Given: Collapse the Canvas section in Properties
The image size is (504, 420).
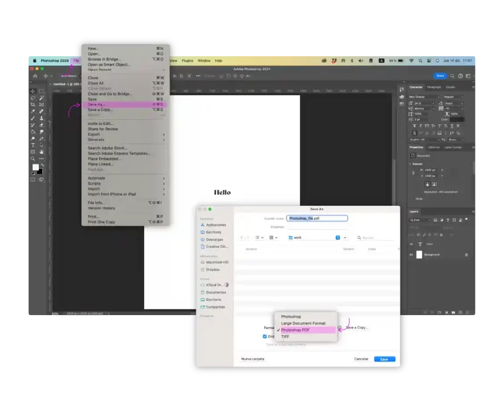Looking at the screenshot, I should [410, 164].
